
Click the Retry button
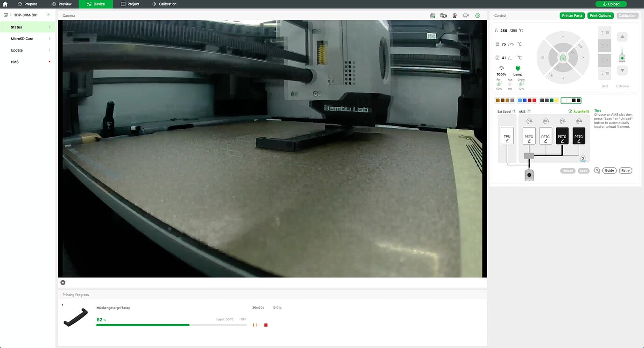point(626,171)
